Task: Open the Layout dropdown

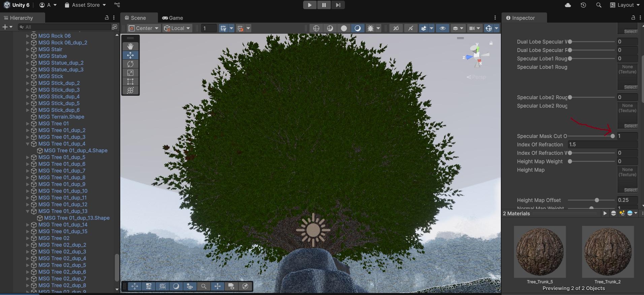Action: tap(625, 5)
